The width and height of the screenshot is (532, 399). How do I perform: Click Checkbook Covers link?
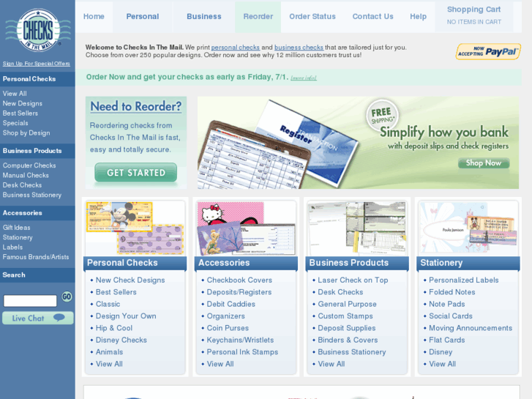239,280
